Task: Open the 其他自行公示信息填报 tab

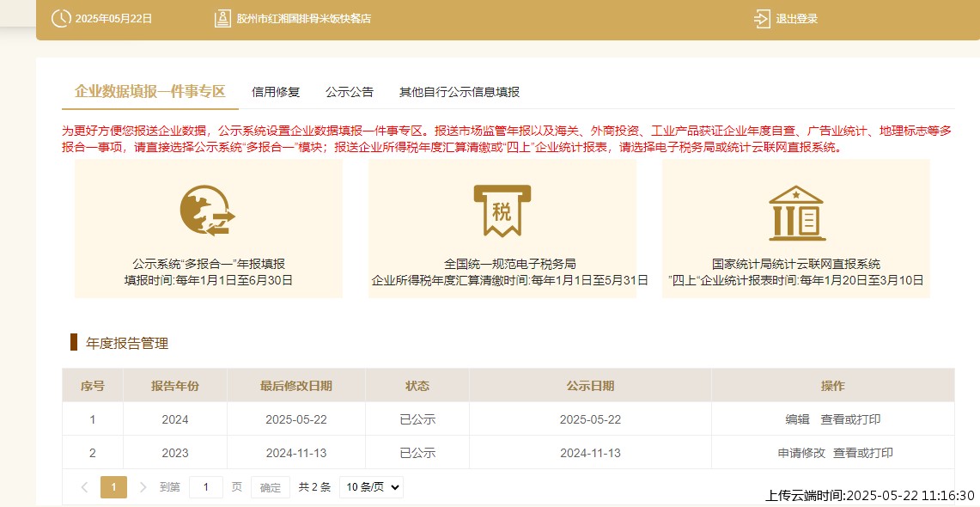Action: (460, 92)
